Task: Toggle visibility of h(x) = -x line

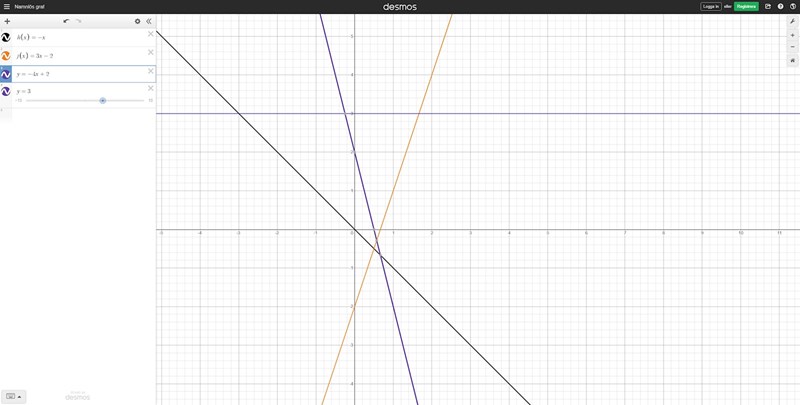Action: click(x=6, y=37)
